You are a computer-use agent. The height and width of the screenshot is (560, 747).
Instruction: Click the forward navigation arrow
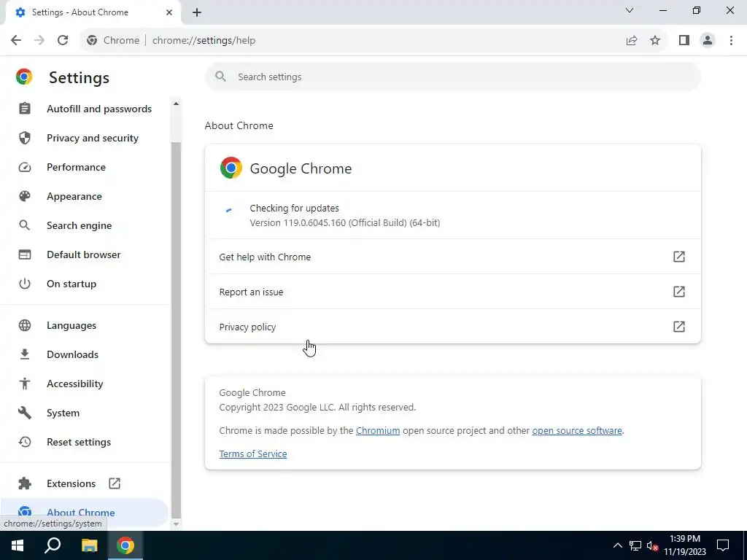coord(39,41)
